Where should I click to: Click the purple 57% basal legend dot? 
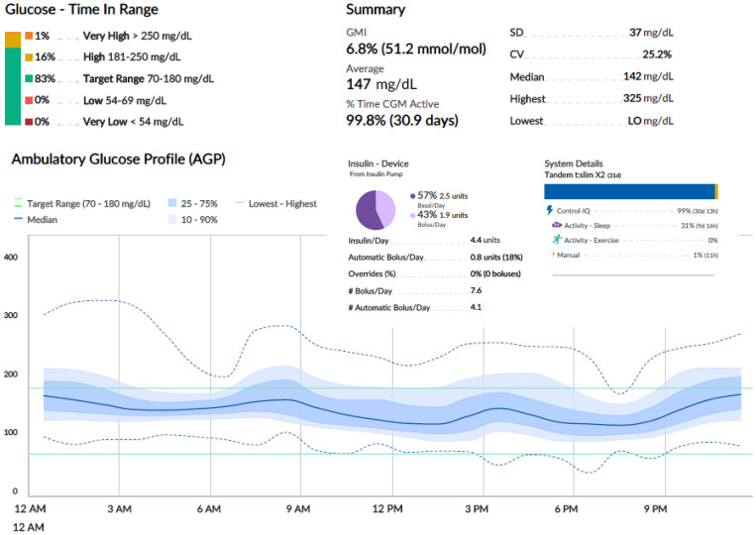click(x=412, y=196)
